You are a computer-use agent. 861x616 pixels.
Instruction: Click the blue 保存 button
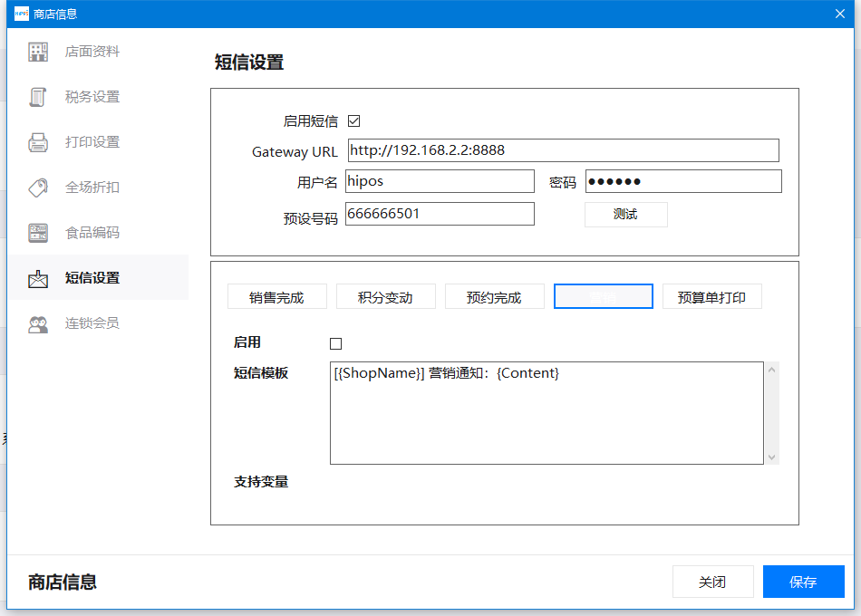(x=803, y=582)
